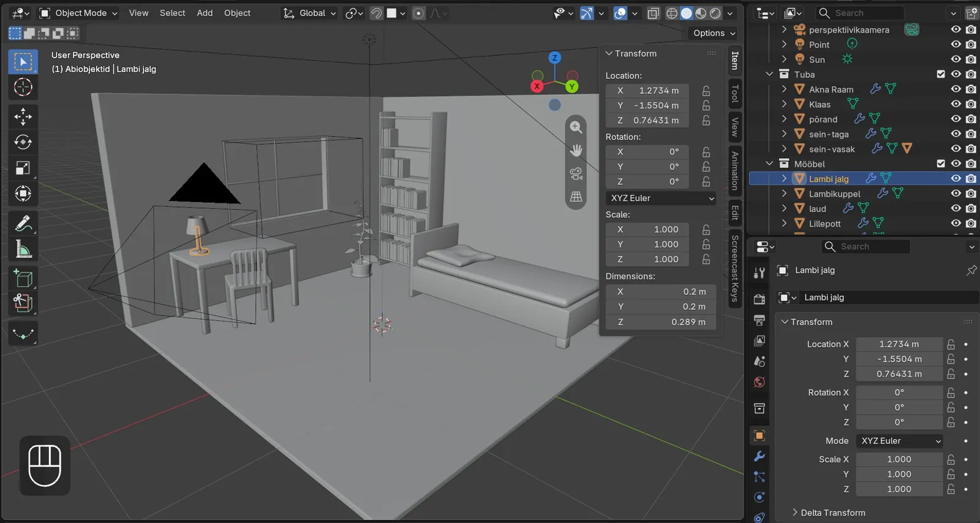Open XYZ Euler dropdown in sidebar
This screenshot has height=523, width=980.
point(661,198)
